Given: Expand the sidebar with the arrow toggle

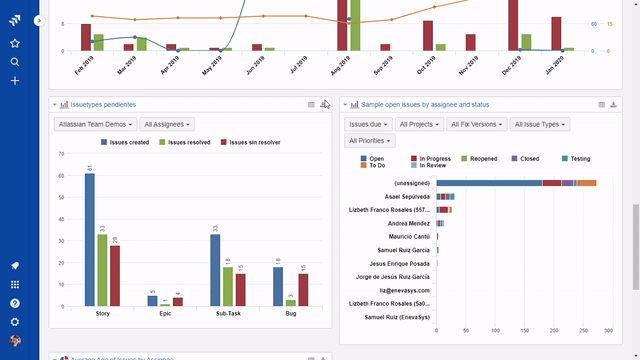Looking at the screenshot, I should [x=39, y=20].
